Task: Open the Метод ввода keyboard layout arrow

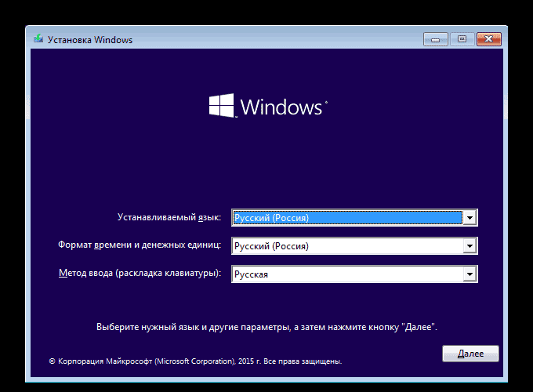Action: tap(470, 274)
